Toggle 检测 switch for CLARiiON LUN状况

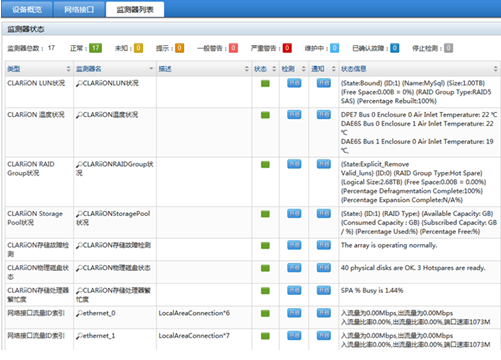[294, 83]
